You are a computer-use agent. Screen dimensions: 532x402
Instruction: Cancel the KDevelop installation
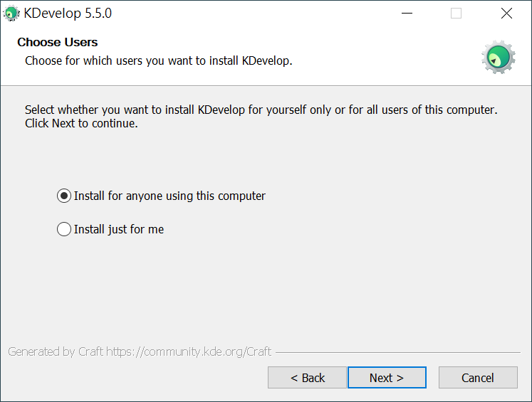477,378
